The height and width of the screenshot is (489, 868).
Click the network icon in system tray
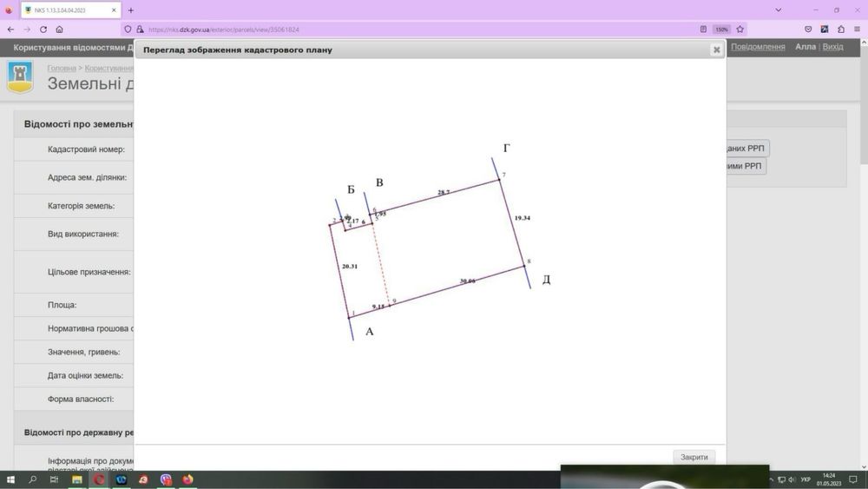pos(782,479)
